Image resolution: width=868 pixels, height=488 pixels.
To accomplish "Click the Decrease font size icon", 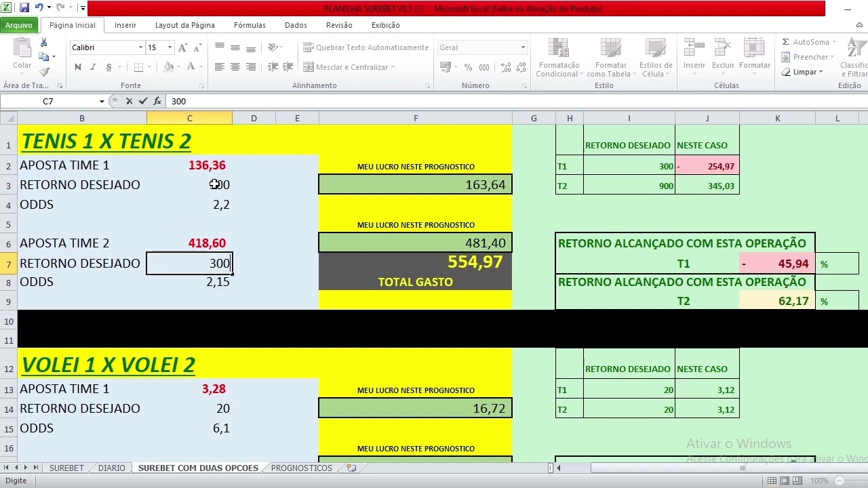I will tap(197, 47).
